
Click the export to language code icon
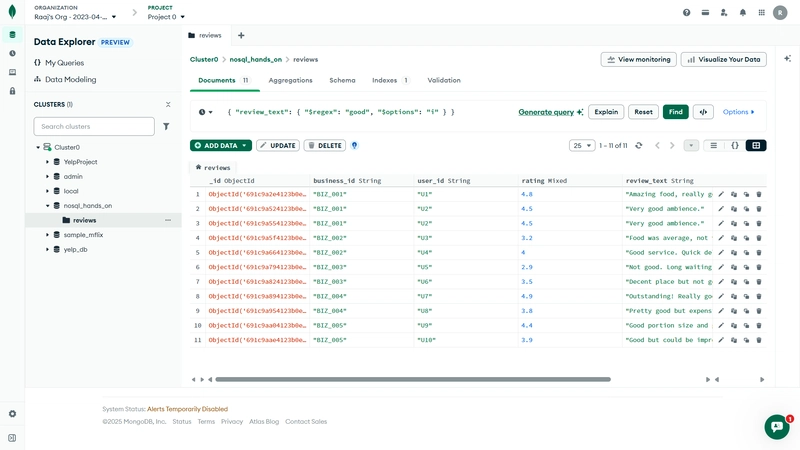click(703, 112)
